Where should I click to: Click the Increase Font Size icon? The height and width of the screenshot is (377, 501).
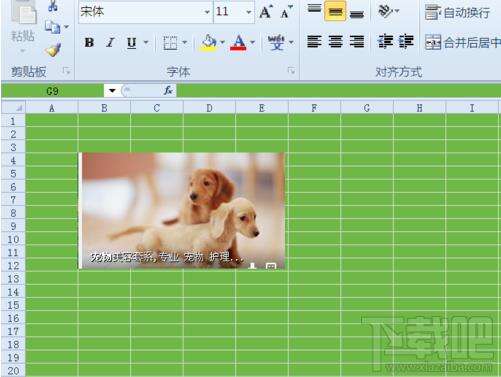coord(266,12)
